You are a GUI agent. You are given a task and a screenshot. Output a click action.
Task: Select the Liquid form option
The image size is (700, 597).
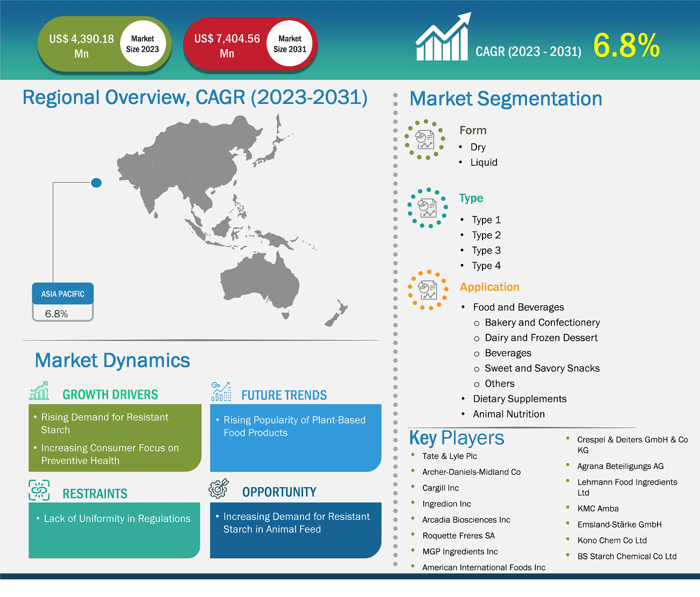tap(484, 162)
